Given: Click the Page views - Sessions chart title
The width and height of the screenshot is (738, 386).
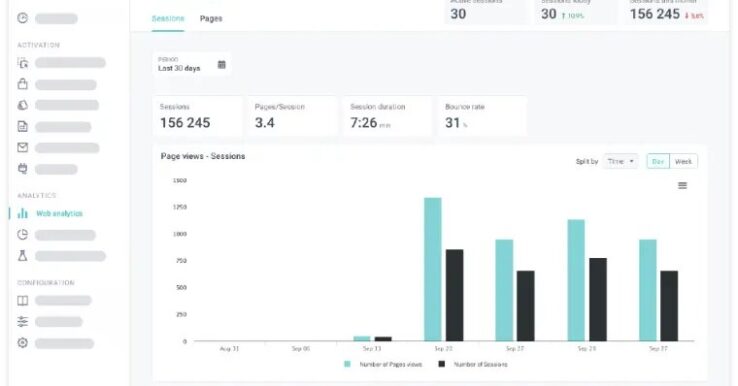Looking at the screenshot, I should coord(203,156).
